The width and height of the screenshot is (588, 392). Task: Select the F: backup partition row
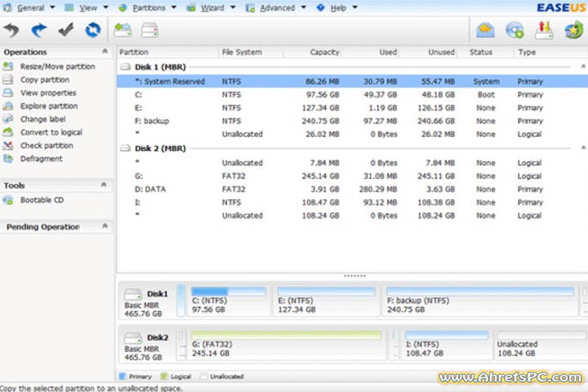point(352,121)
